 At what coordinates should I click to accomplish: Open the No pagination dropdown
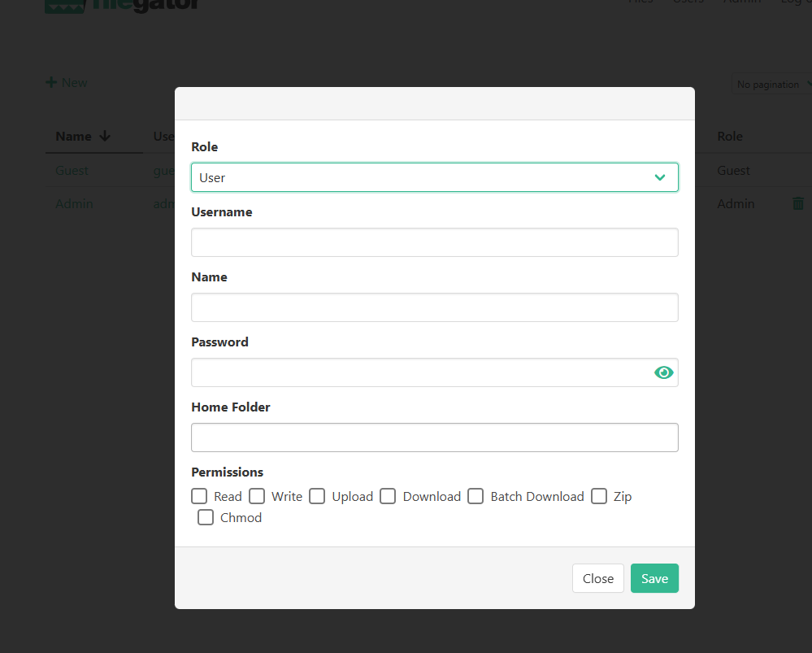(772, 84)
